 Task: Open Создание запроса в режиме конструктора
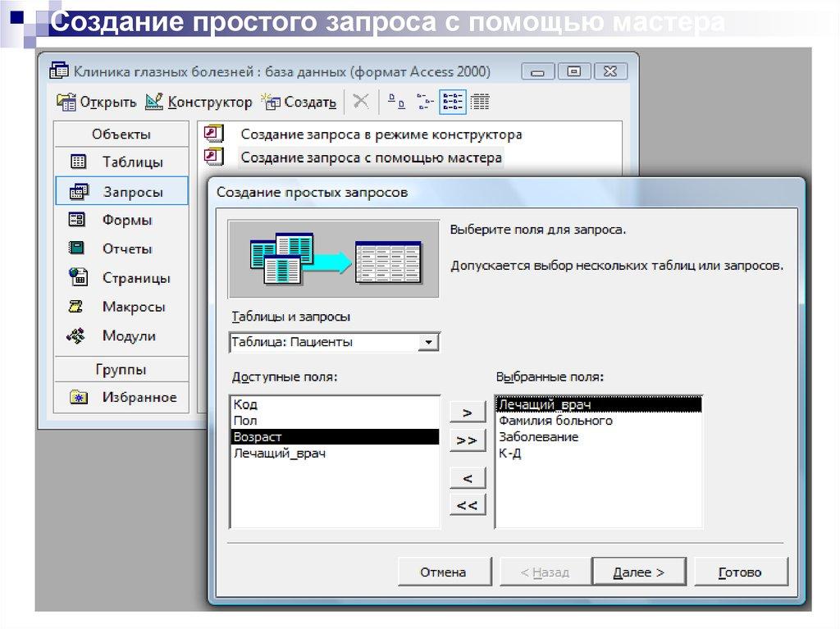pyautogui.click(x=381, y=134)
